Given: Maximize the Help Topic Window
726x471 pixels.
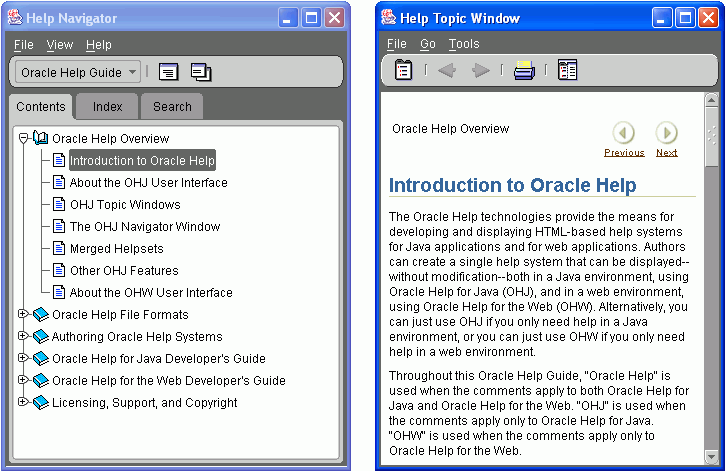Looking at the screenshot, I should [685, 18].
